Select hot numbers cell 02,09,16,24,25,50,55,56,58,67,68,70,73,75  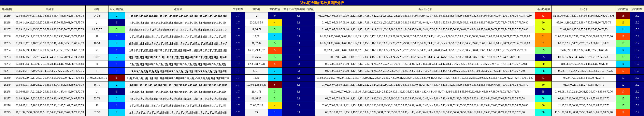click(584, 30)
